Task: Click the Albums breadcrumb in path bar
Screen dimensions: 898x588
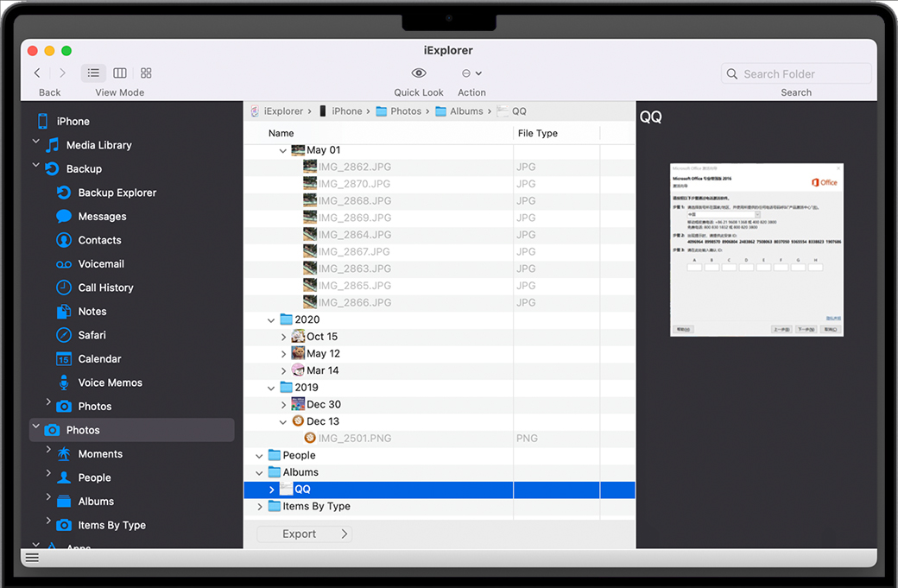Action: click(465, 111)
